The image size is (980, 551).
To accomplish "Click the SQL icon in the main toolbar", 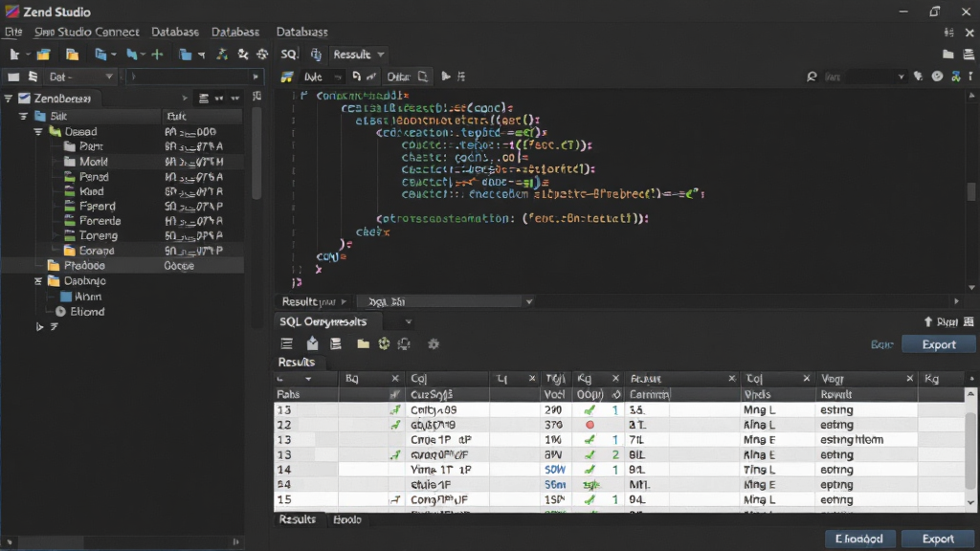I will (x=289, y=55).
